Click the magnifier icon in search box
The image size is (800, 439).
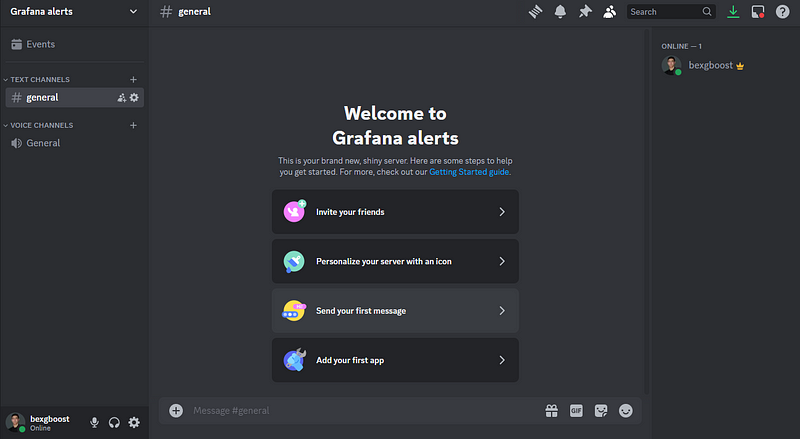pos(707,11)
